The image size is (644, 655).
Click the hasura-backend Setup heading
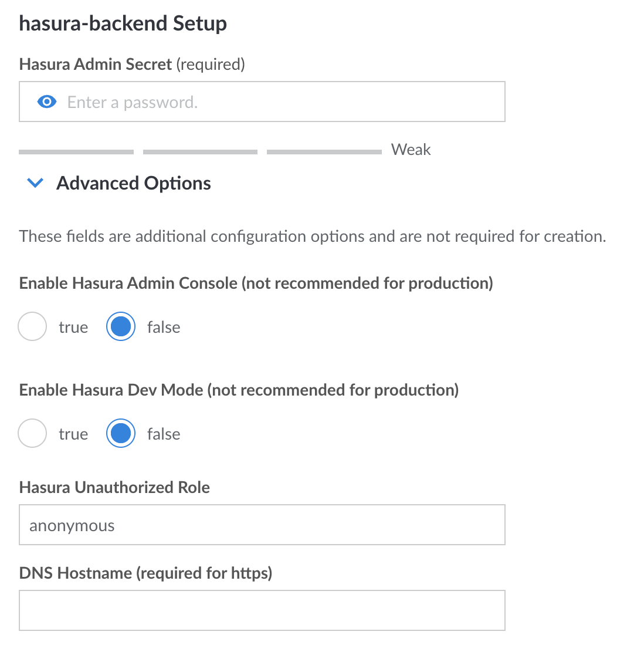pyautogui.click(x=123, y=23)
